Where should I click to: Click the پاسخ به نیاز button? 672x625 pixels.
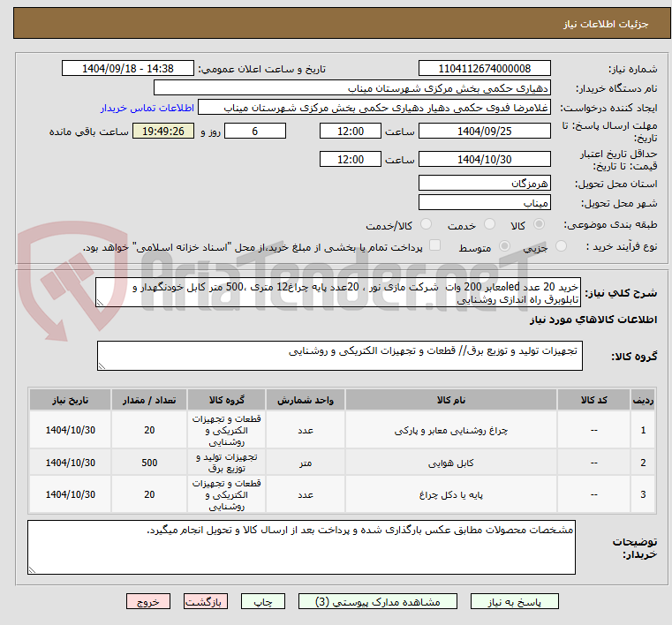click(x=514, y=601)
